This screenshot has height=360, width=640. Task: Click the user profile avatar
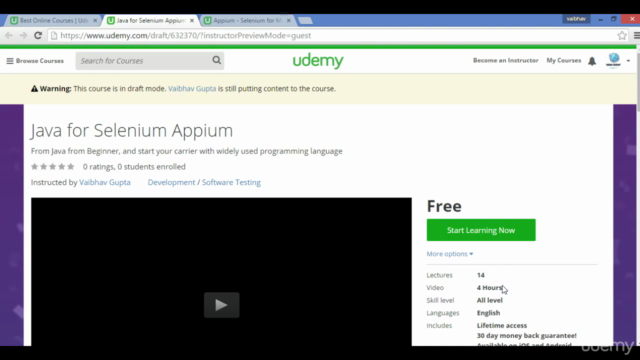coord(613,60)
